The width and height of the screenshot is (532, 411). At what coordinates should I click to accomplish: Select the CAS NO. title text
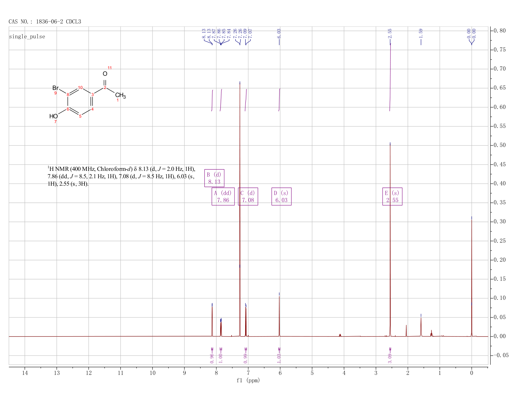tap(45, 22)
